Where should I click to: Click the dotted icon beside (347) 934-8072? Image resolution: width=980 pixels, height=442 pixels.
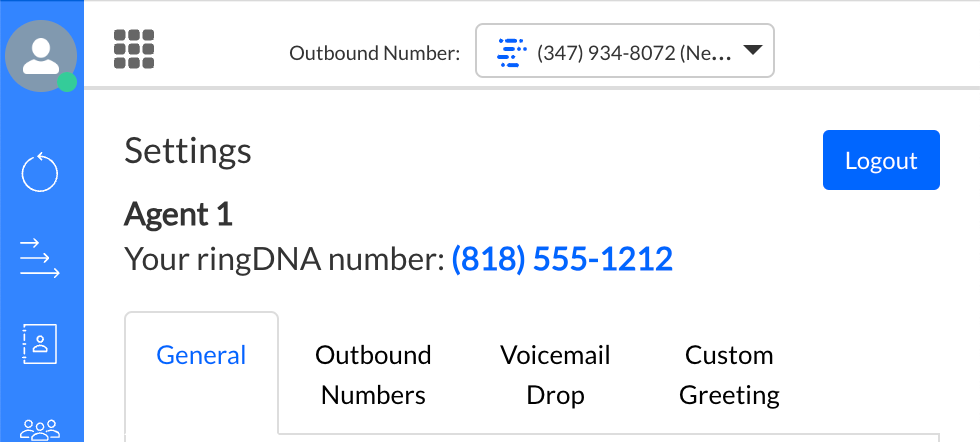point(511,52)
